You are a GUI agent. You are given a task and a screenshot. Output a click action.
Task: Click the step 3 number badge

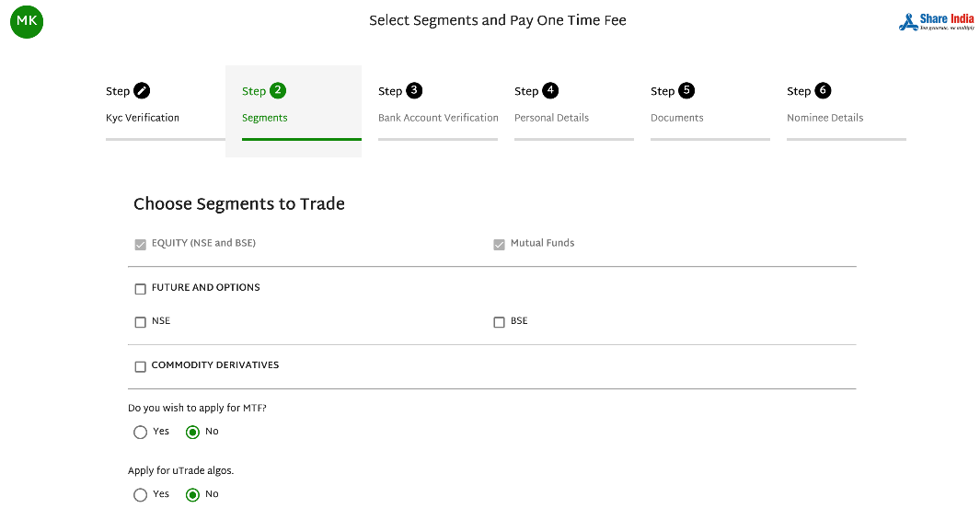click(x=414, y=90)
